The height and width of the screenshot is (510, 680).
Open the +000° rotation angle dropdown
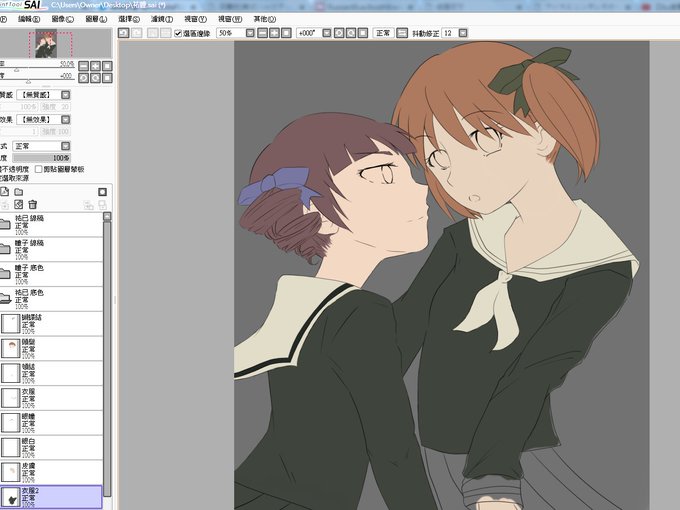pyautogui.click(x=327, y=33)
